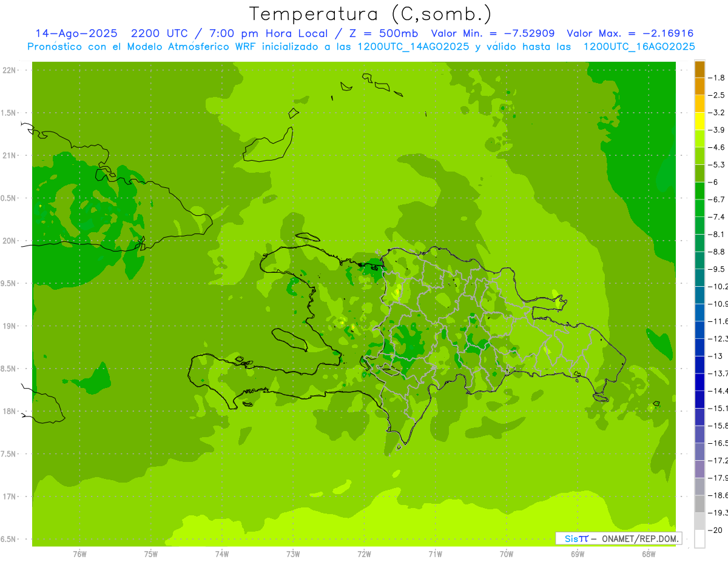Click the '72W' longitude label
Screen dimensions: 728x562
pyautogui.click(x=365, y=554)
